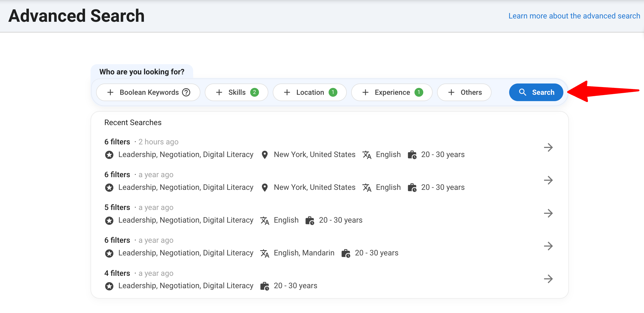Click the Boolean Keywords help question mark icon
644x313 pixels.
186,92
